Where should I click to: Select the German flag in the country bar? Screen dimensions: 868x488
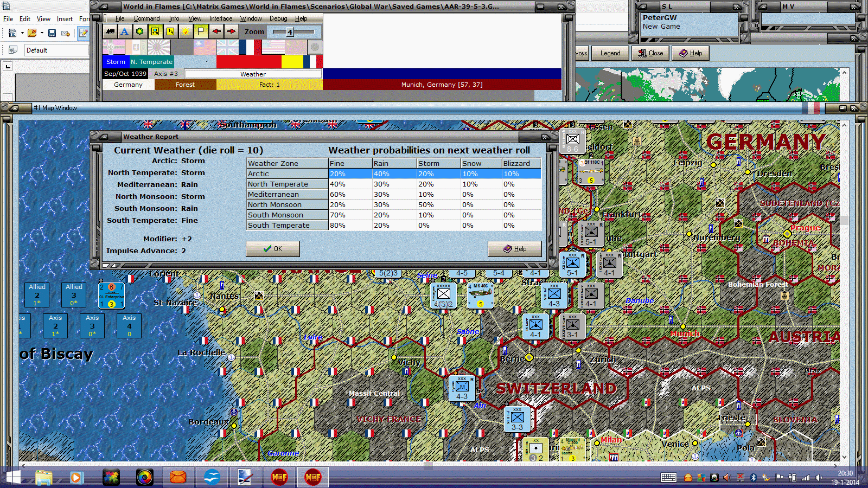[x=114, y=47]
